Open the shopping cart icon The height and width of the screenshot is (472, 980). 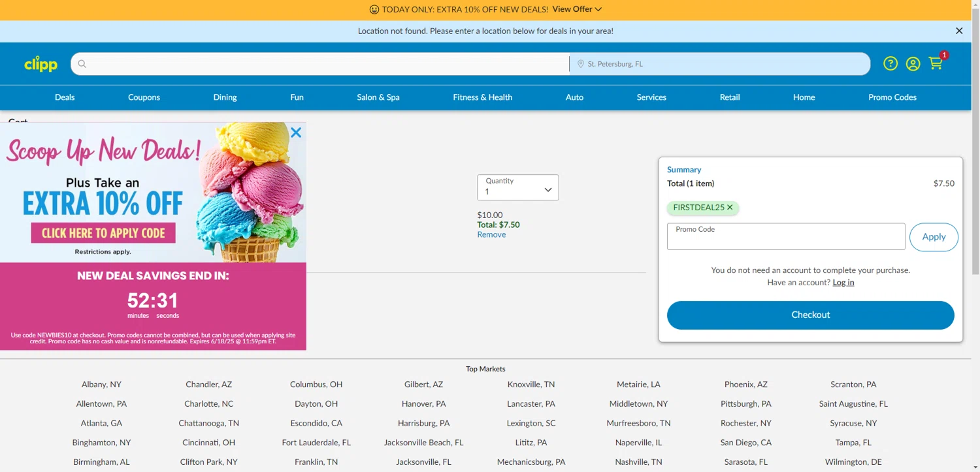point(936,63)
